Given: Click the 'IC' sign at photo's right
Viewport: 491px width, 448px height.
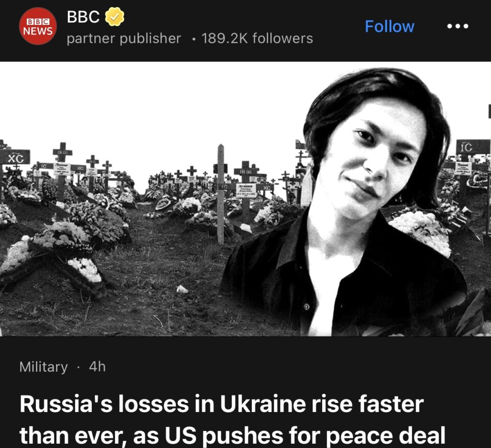Looking at the screenshot, I should [466, 147].
